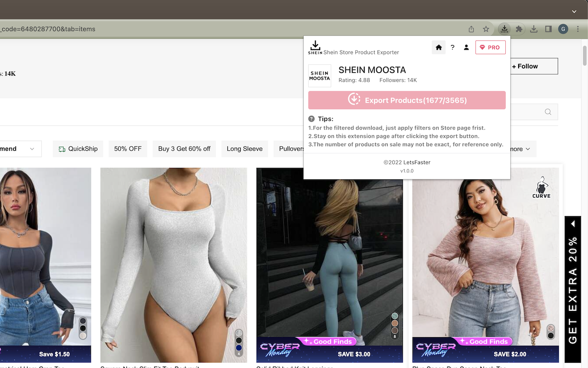Screen dimensions: 588x368
Task: Pick the navy blue bodysuit color swatch
Action: (x=239, y=348)
